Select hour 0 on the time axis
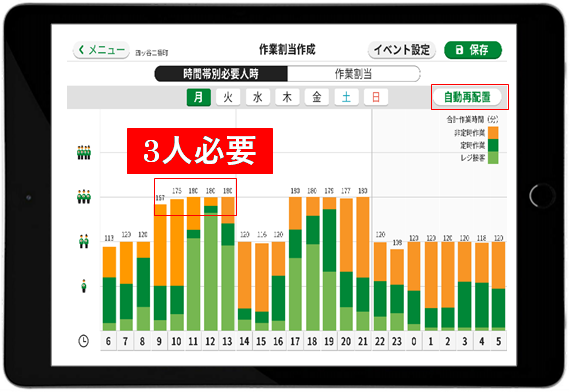Image resolution: width=570 pixels, height=392 pixels. coord(414,341)
